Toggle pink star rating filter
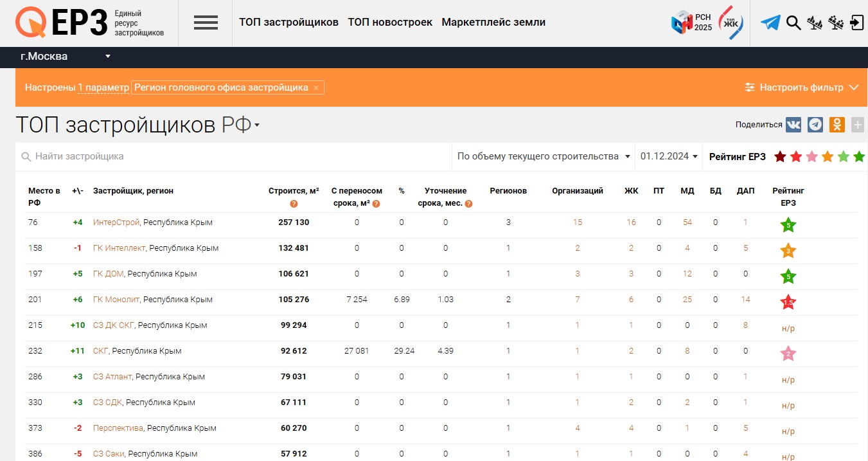 (x=812, y=156)
